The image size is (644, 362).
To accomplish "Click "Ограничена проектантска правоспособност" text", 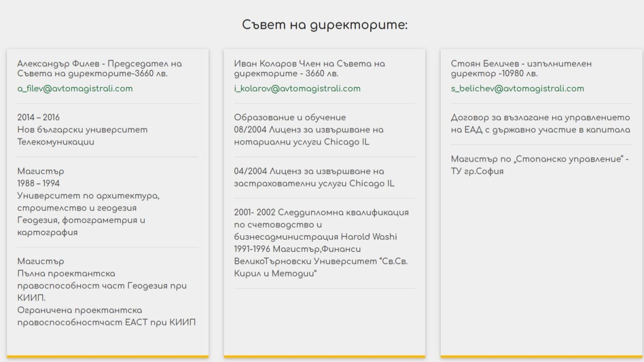I will [x=106, y=316].
